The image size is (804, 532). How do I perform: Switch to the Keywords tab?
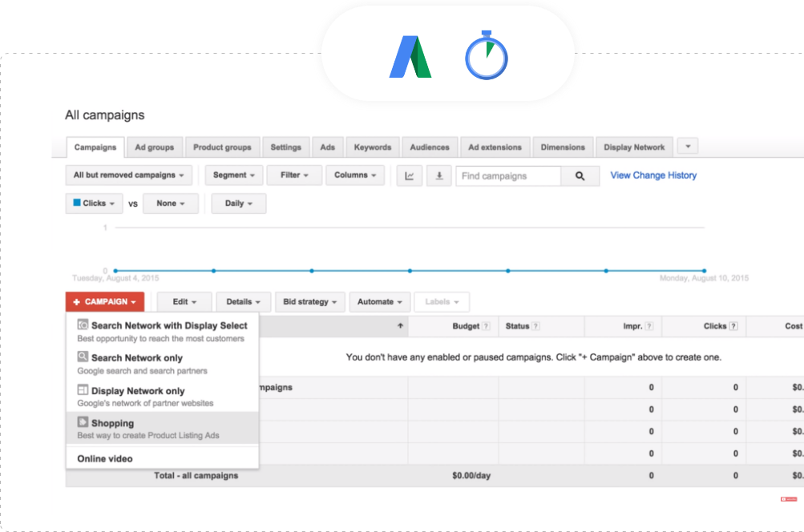373,147
